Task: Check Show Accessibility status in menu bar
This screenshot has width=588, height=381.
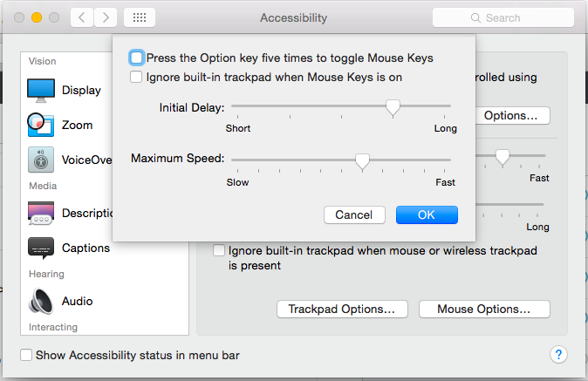Action: coord(26,356)
